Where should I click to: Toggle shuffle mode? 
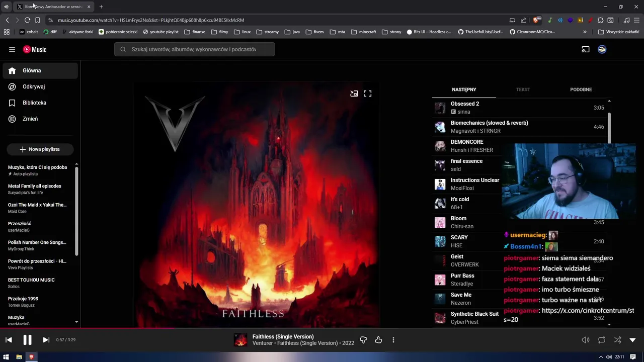pos(617,340)
